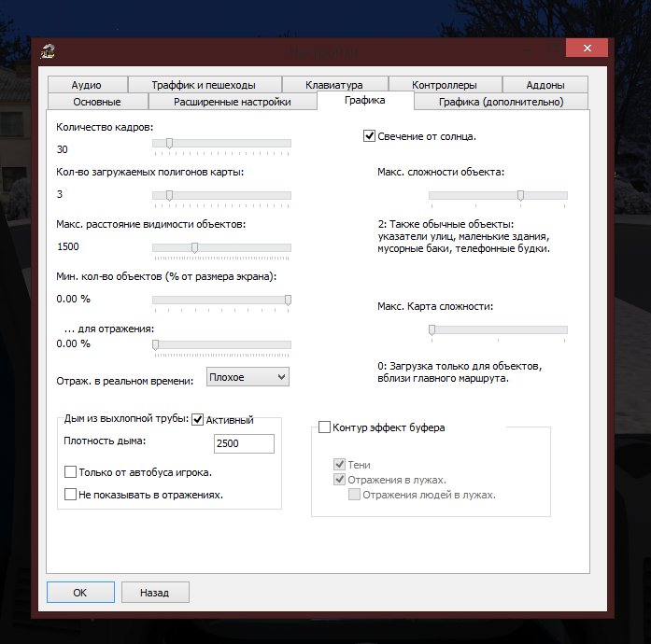The width and height of the screenshot is (651, 644).
Task: Switch to the Аудио tab
Action: pos(86,85)
